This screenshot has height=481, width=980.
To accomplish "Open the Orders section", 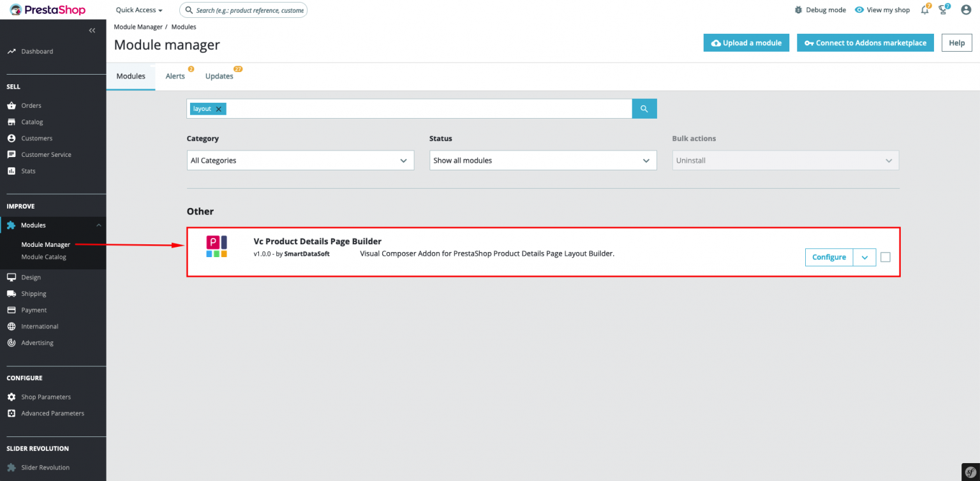I will click(30, 105).
